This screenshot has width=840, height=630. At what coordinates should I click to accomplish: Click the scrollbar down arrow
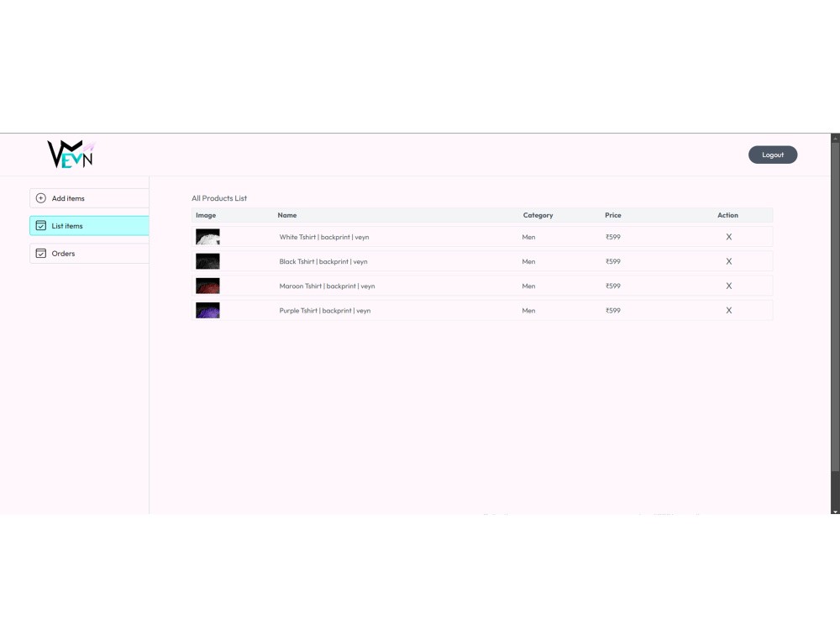[835, 512]
